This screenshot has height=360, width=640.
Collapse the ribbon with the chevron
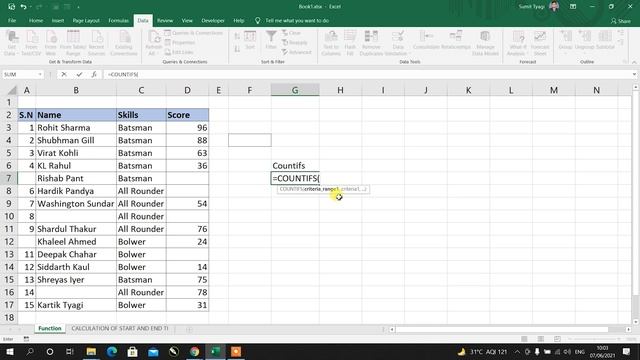(x=634, y=62)
